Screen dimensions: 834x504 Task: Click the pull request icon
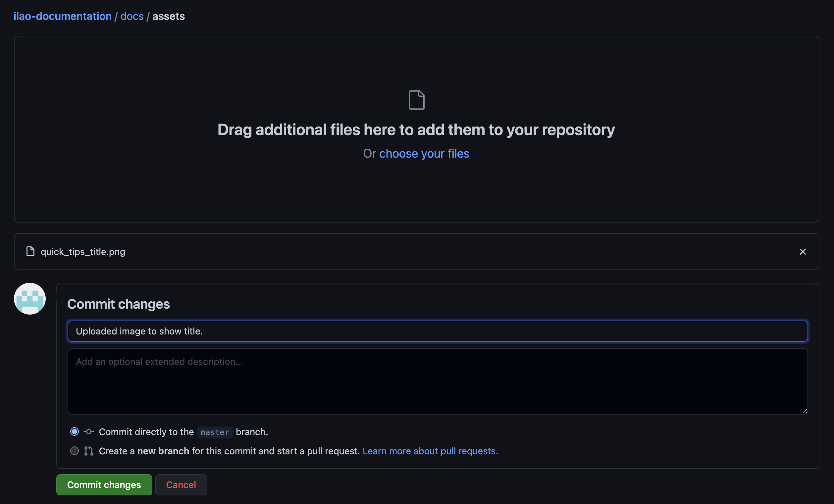89,451
